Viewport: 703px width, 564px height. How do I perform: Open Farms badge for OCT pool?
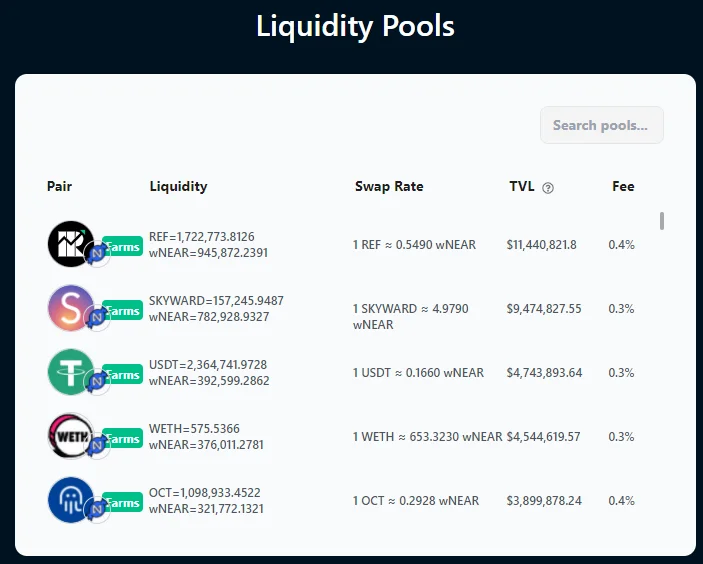[x=123, y=503]
